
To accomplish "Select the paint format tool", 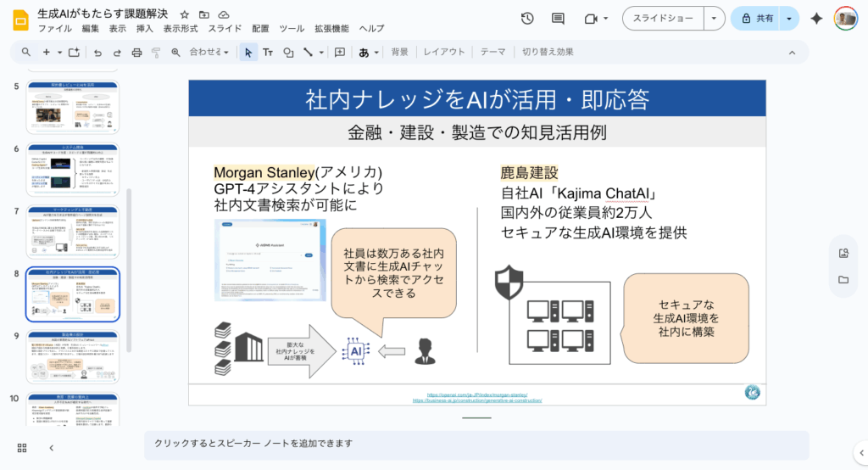I will [156, 53].
